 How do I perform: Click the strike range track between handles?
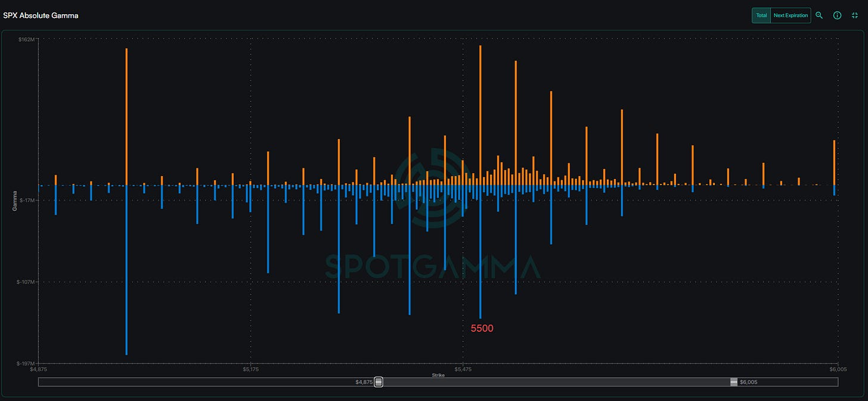point(554,382)
